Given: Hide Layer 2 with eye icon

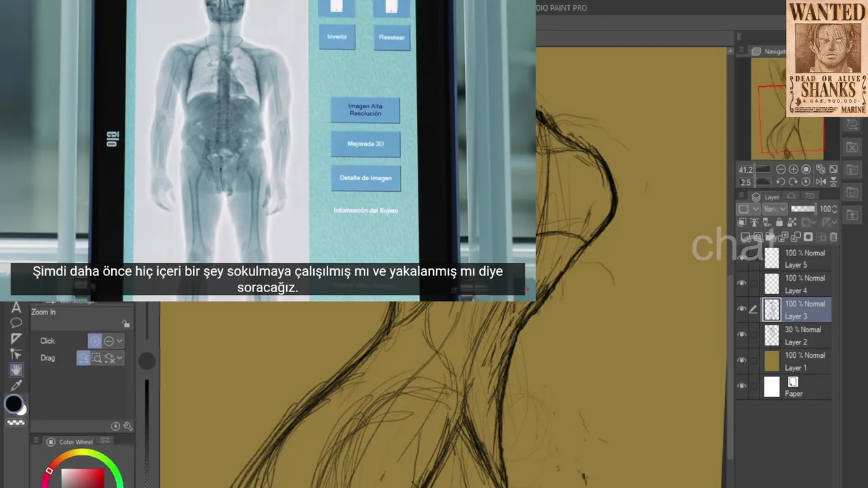Looking at the screenshot, I should (742, 335).
